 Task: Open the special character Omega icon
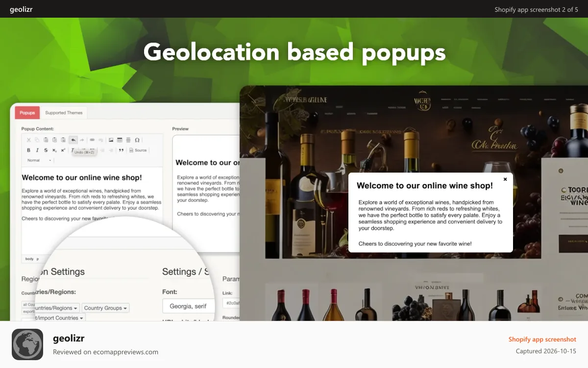click(x=137, y=140)
